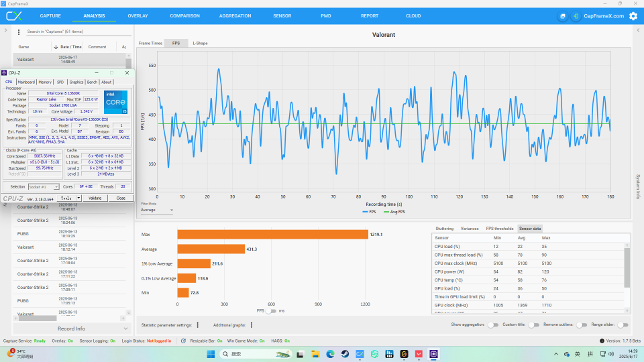Open the Mainboard tab in CPU-Z
644x362 pixels.
pyautogui.click(x=26, y=82)
